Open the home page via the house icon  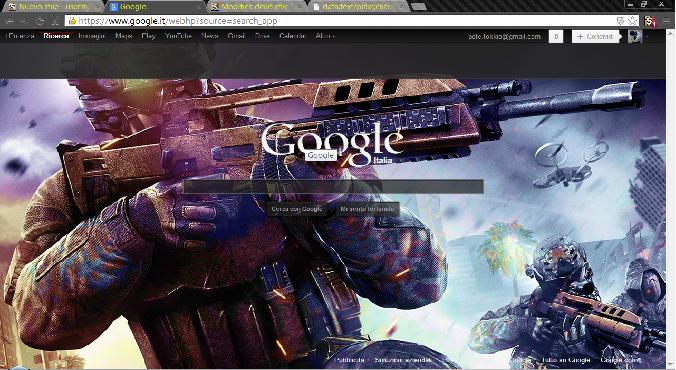click(55, 21)
